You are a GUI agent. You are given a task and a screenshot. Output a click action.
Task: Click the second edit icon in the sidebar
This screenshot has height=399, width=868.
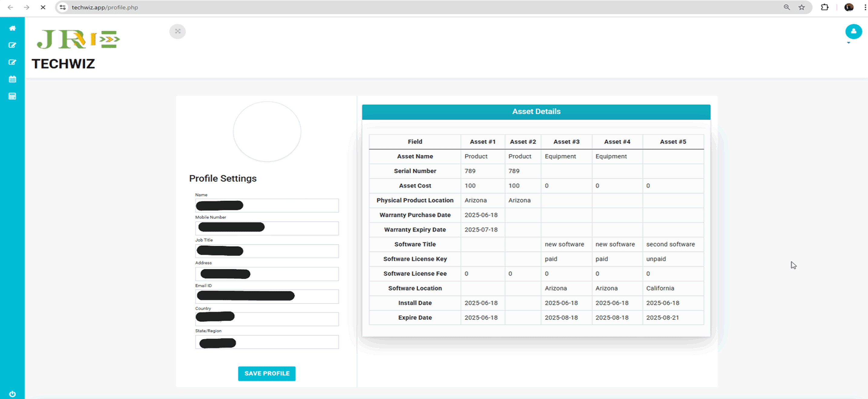point(12,62)
